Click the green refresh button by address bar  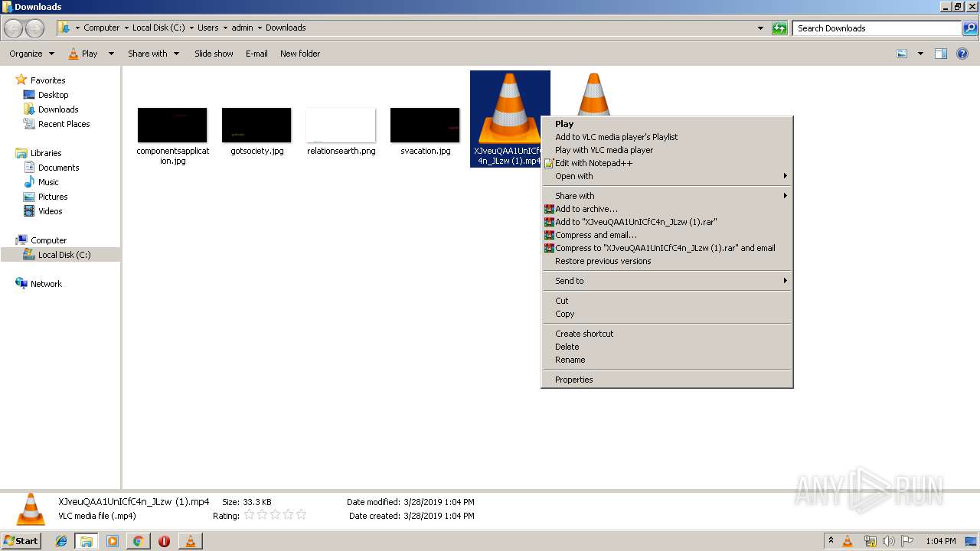[779, 28]
